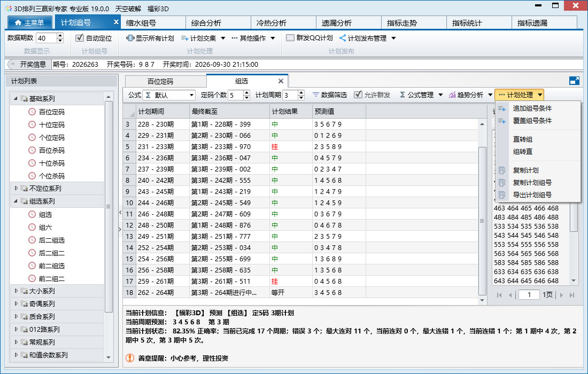
Task: Click the 预测值 column header
Action: (339, 111)
